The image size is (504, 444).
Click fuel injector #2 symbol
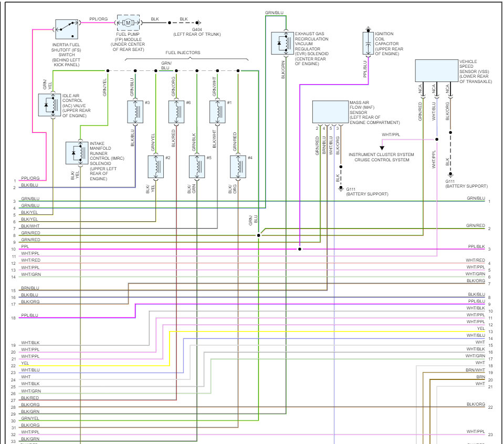156,167
